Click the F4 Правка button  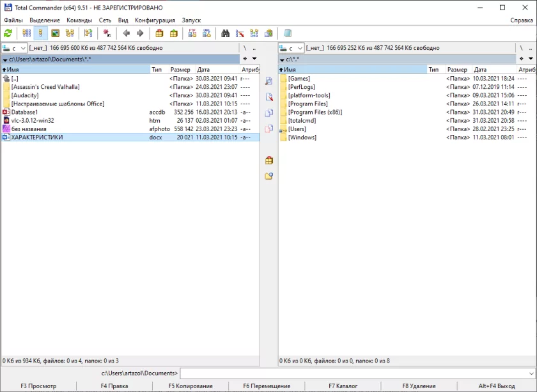pyautogui.click(x=114, y=386)
